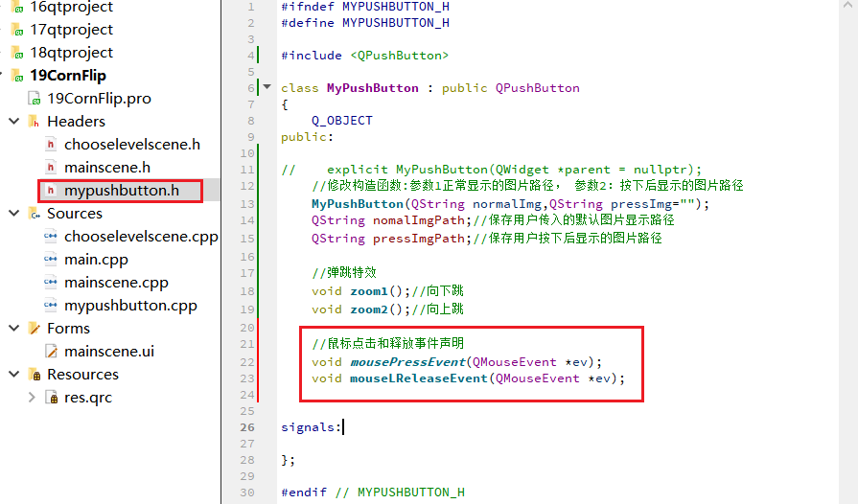Click the chooselevelscene.cpp file icon
The image size is (858, 504).
click(x=51, y=236)
